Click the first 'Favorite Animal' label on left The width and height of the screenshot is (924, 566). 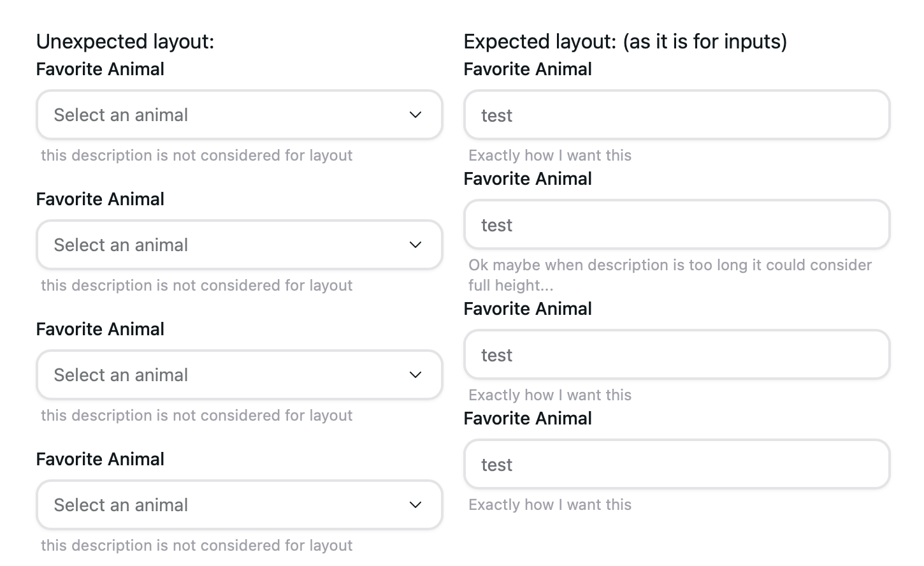pos(100,69)
